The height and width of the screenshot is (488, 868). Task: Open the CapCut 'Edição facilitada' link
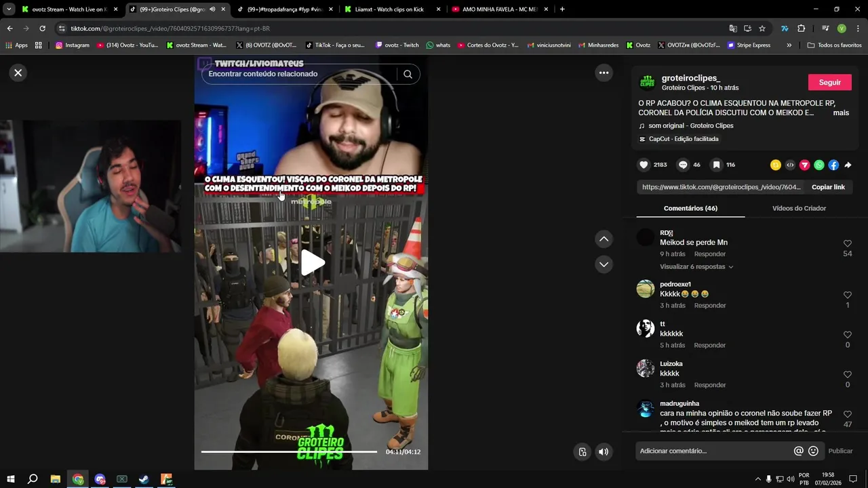coord(684,139)
